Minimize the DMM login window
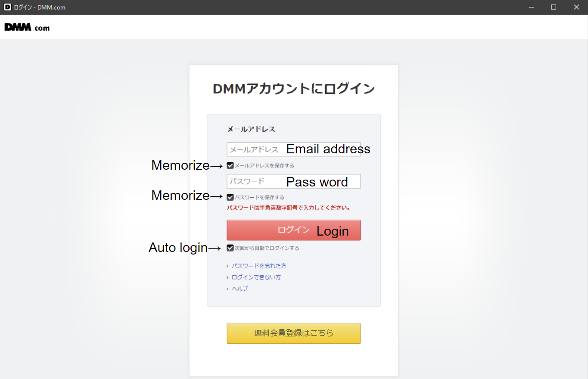 click(531, 7)
